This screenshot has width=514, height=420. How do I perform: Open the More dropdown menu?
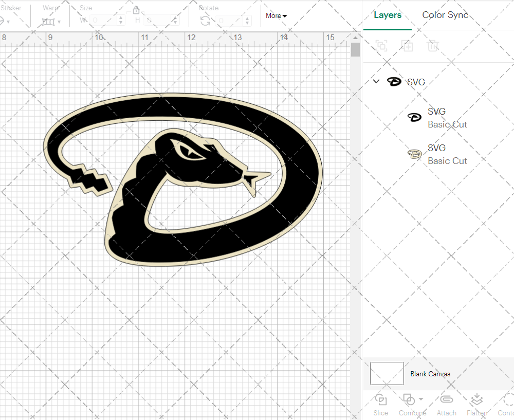pyautogui.click(x=276, y=16)
